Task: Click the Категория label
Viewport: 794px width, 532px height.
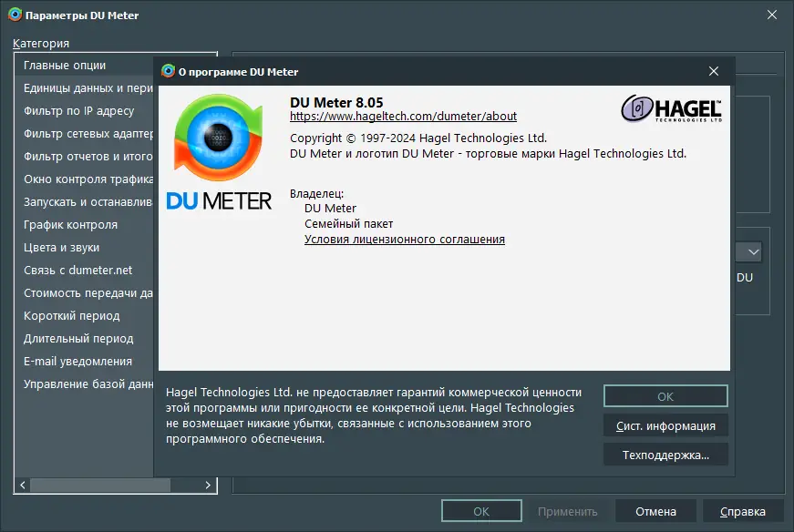Action: click(x=41, y=44)
